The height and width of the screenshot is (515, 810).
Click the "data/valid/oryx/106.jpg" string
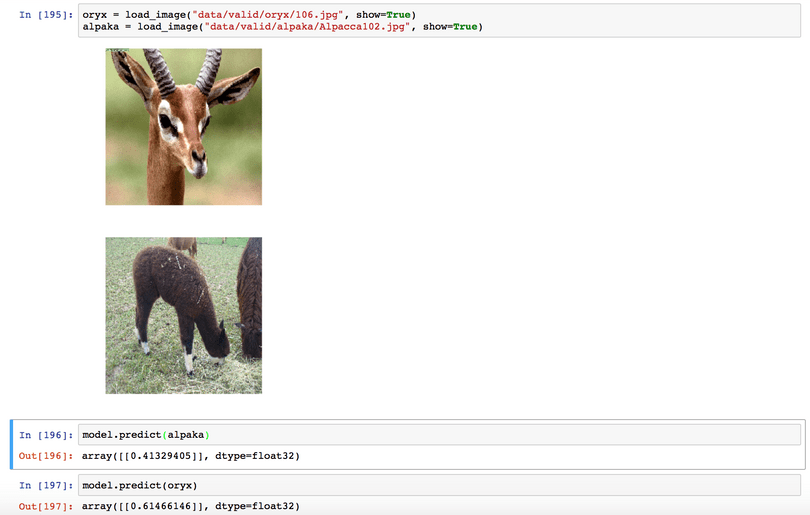point(268,15)
